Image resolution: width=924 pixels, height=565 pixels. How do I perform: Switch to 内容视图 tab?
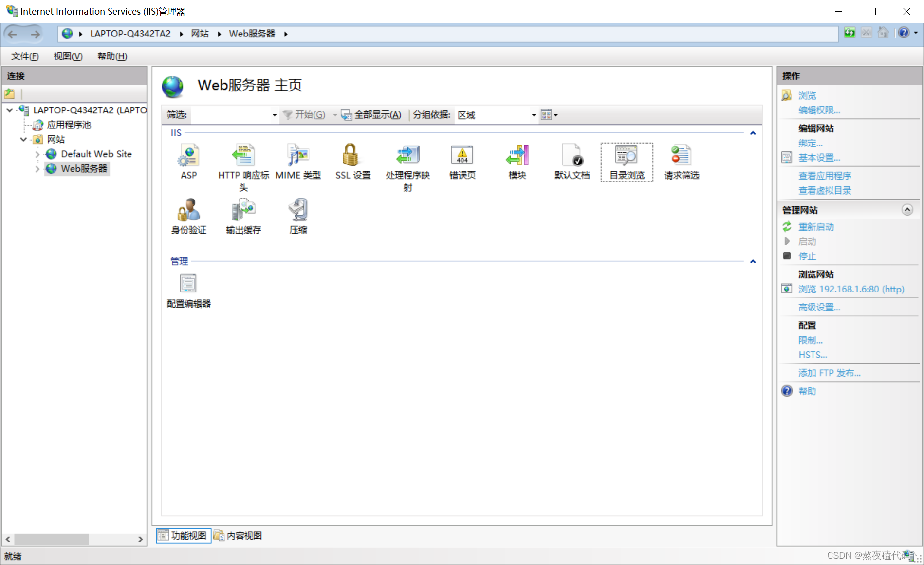[x=238, y=535]
